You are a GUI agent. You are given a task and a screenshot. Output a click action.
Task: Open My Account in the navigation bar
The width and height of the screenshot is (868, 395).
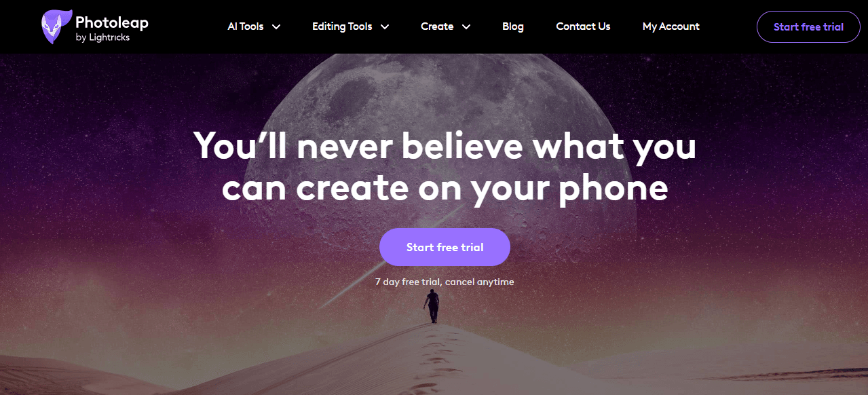(x=671, y=26)
